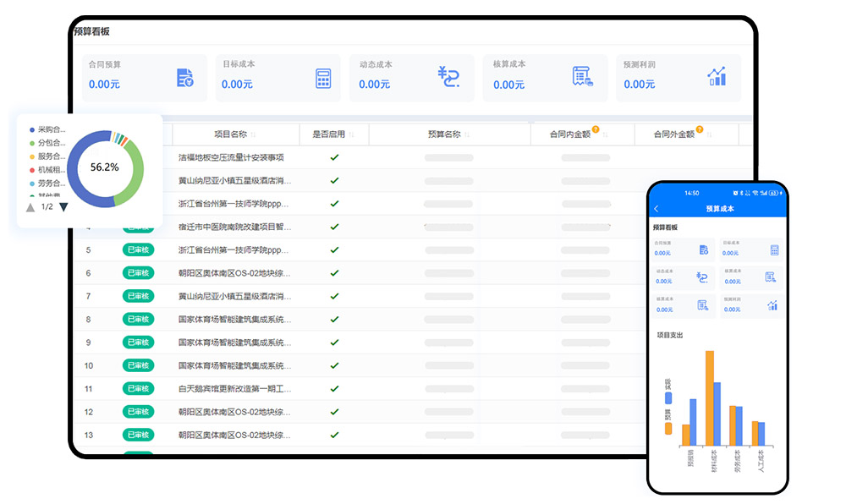Click the 已审核 badge in row 5
846x504 pixels.
tap(138, 250)
